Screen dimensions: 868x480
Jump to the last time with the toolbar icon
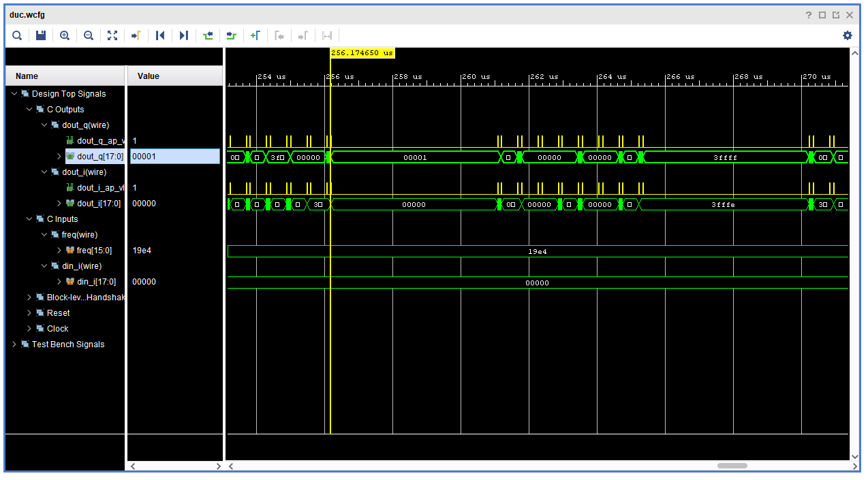184,35
